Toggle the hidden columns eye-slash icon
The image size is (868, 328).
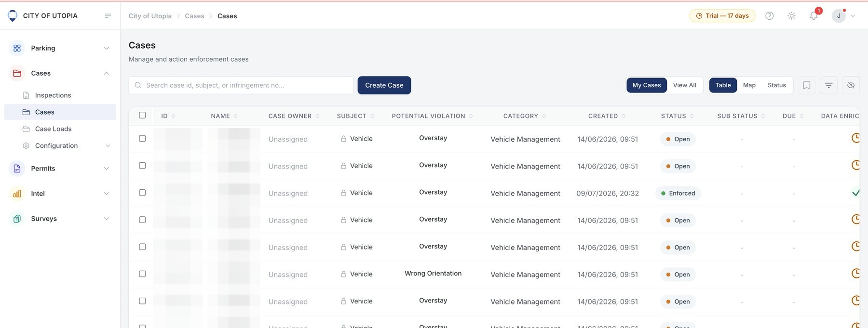[x=851, y=85]
